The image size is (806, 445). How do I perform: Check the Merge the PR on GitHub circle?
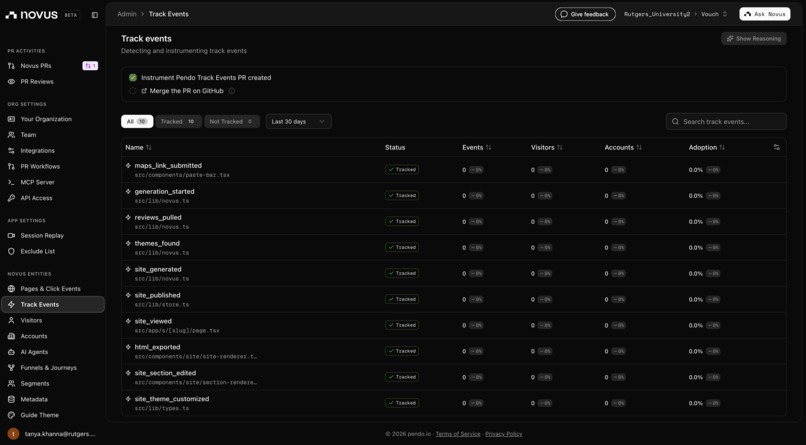coord(133,91)
